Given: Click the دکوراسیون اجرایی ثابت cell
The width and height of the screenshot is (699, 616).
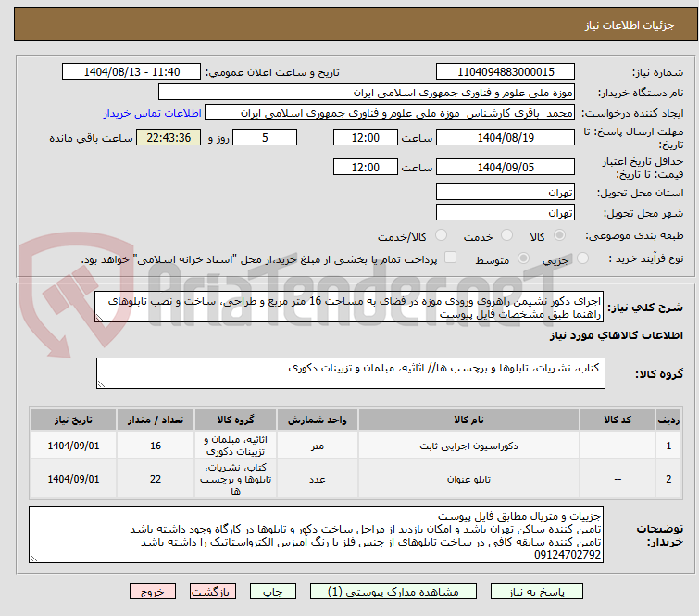Looking at the screenshot, I should coord(468,446).
